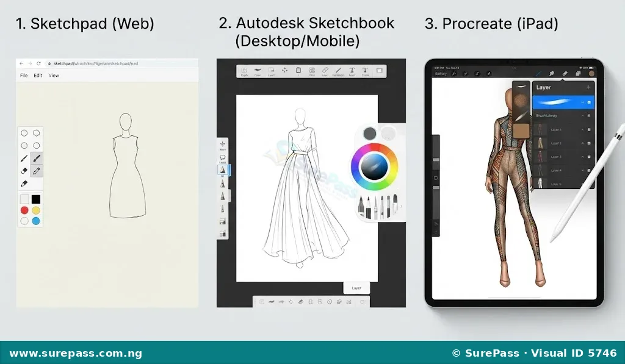Select the thin paintbrush tool in Sketchpad
Image resolution: width=625 pixels, height=364 pixels.
(x=24, y=159)
